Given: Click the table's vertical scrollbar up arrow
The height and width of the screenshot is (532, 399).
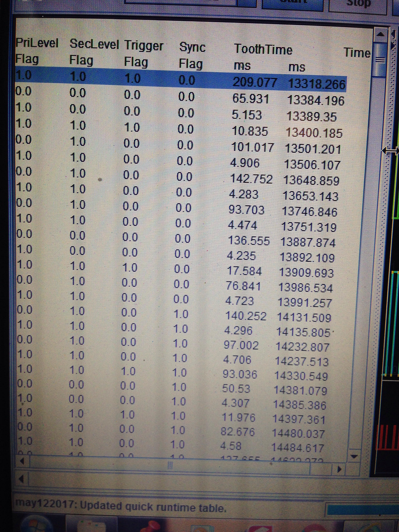Looking at the screenshot, I should (381, 35).
